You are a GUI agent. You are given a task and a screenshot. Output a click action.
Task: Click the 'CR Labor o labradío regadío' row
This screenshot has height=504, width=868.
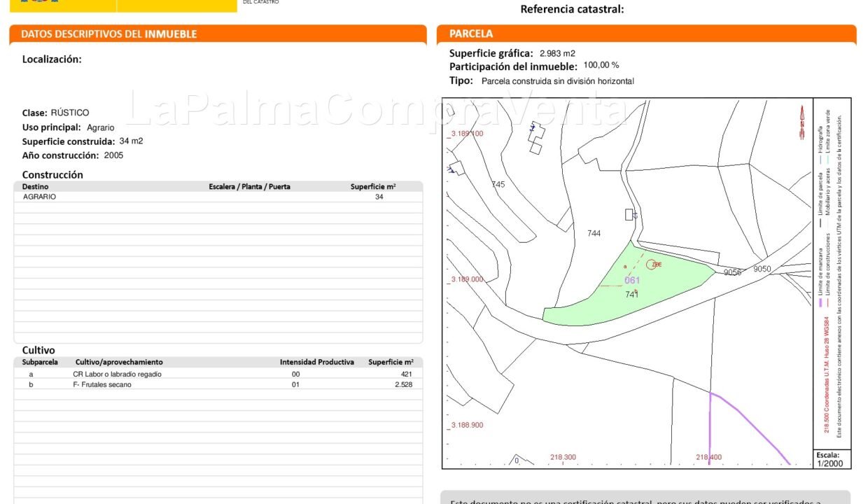coord(218,374)
